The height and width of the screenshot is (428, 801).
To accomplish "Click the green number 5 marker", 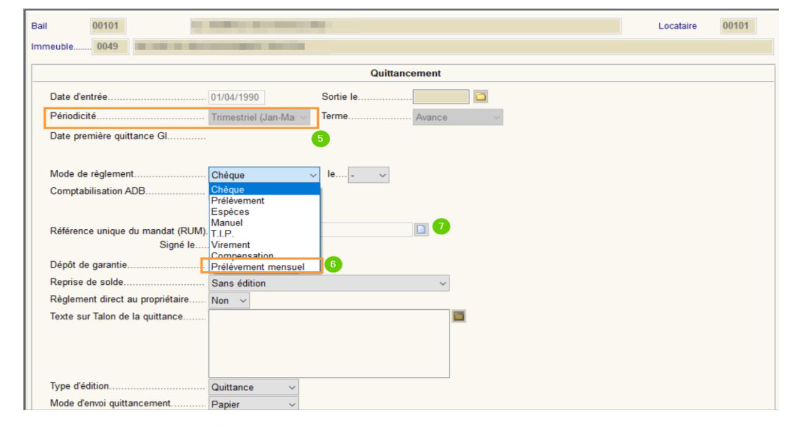I will (x=320, y=138).
